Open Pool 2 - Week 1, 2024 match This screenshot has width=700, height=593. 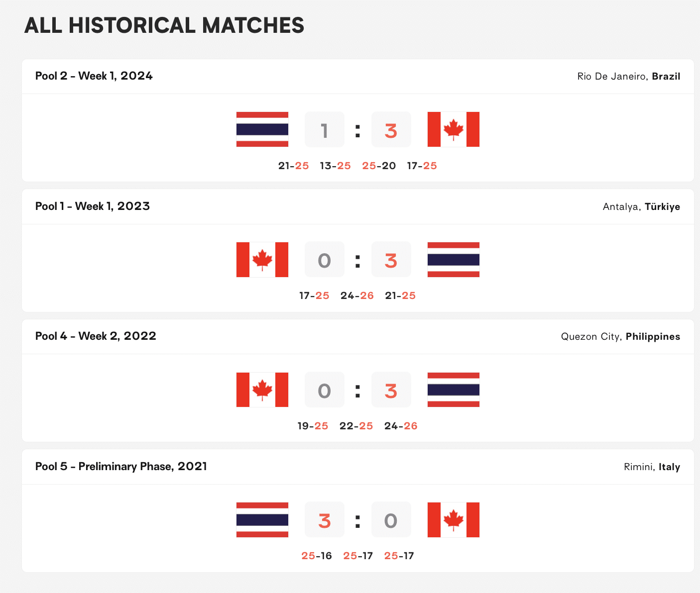click(x=94, y=76)
